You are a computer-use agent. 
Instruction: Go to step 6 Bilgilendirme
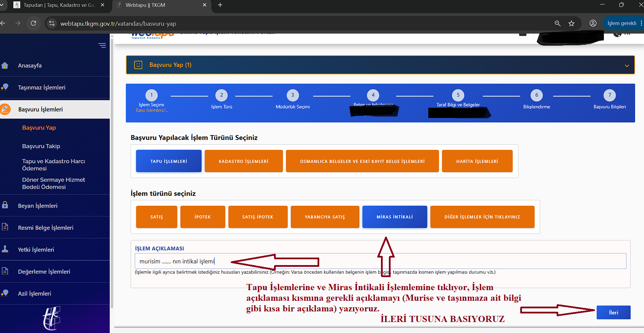537,99
